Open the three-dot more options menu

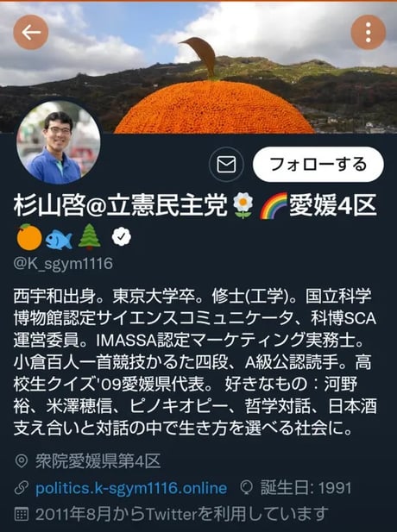(369, 33)
